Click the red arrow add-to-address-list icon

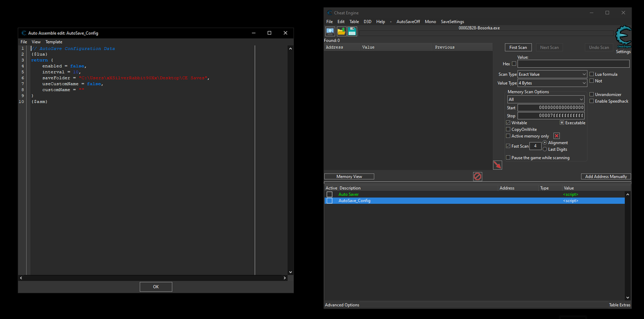(x=497, y=165)
